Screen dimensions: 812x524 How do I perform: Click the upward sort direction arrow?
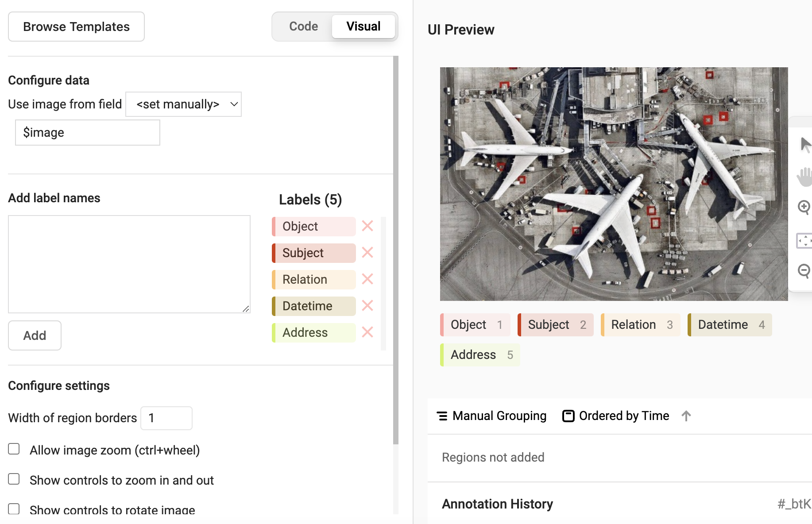pos(686,416)
